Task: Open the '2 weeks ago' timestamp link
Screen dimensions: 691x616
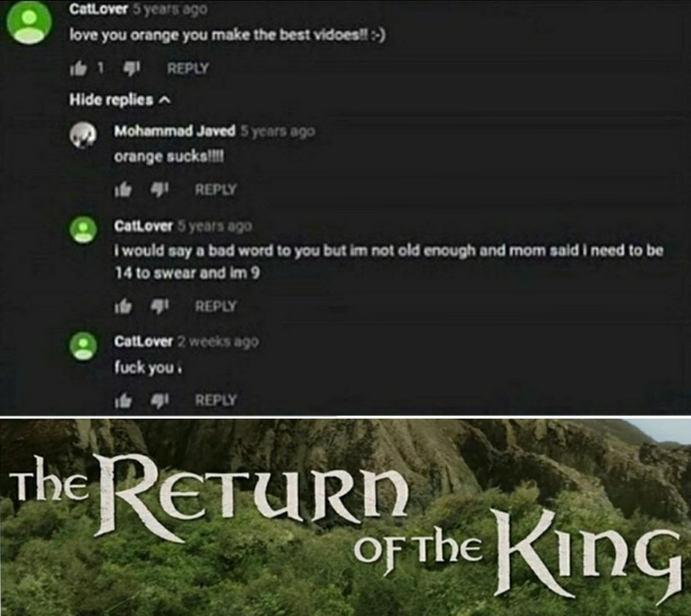Action: pos(218,341)
